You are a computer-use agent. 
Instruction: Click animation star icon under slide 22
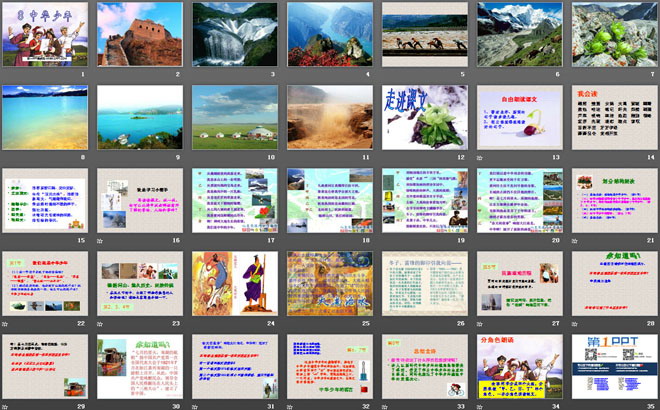6,322
